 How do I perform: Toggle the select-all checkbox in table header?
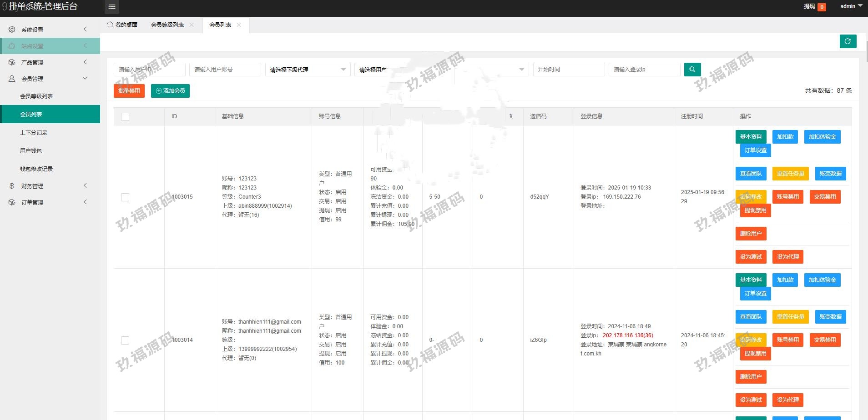pyautogui.click(x=125, y=117)
